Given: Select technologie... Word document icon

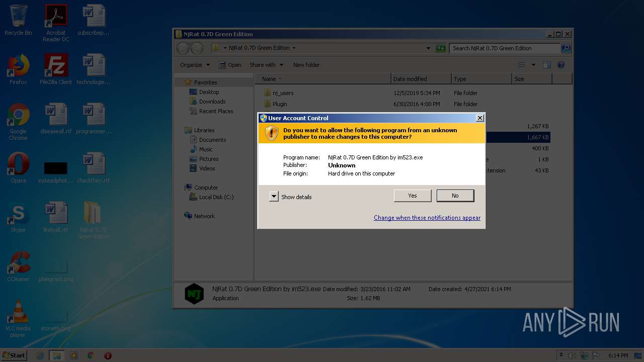Looking at the screenshot, I should tap(94, 69).
